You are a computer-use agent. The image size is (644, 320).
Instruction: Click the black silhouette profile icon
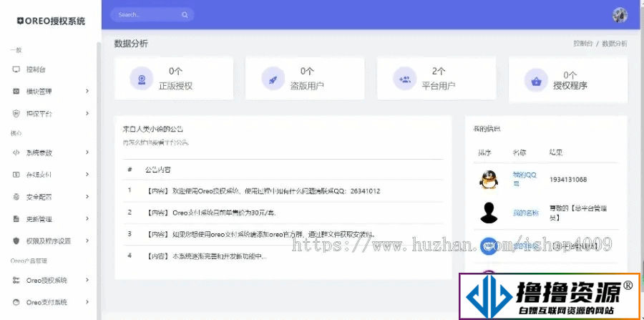(x=489, y=213)
